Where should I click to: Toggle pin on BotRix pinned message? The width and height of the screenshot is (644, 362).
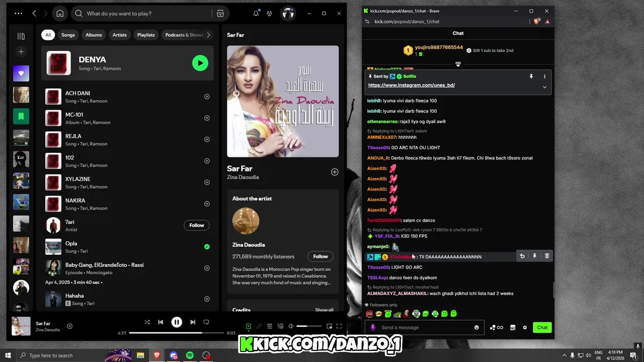(x=531, y=76)
